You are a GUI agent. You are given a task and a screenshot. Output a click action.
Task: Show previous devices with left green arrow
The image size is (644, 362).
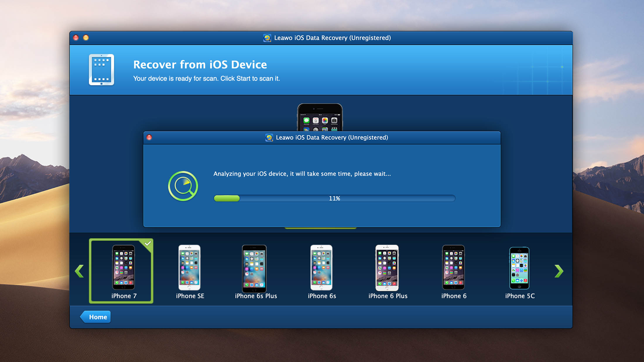click(x=79, y=271)
